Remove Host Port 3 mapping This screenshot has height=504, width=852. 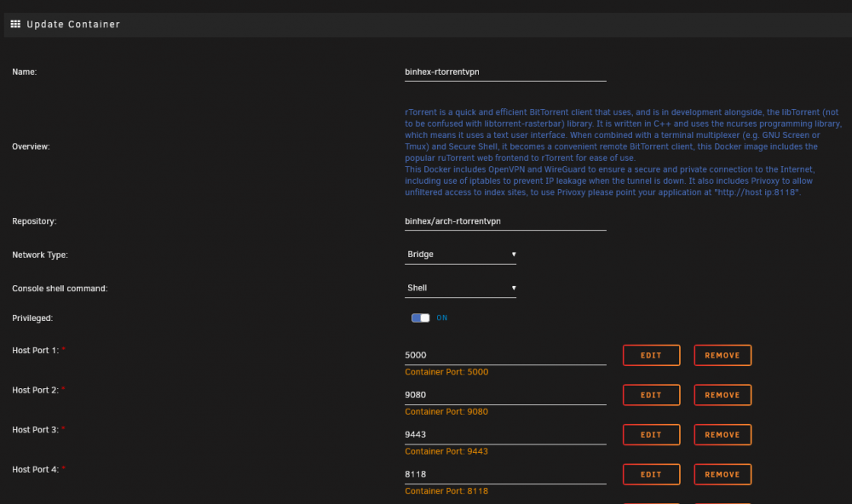pyautogui.click(x=722, y=434)
